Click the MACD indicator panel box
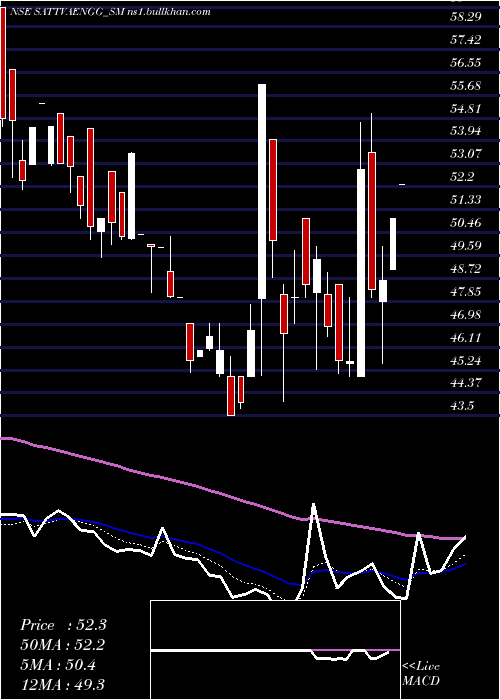This screenshot has width=500, height=700. pos(275,650)
